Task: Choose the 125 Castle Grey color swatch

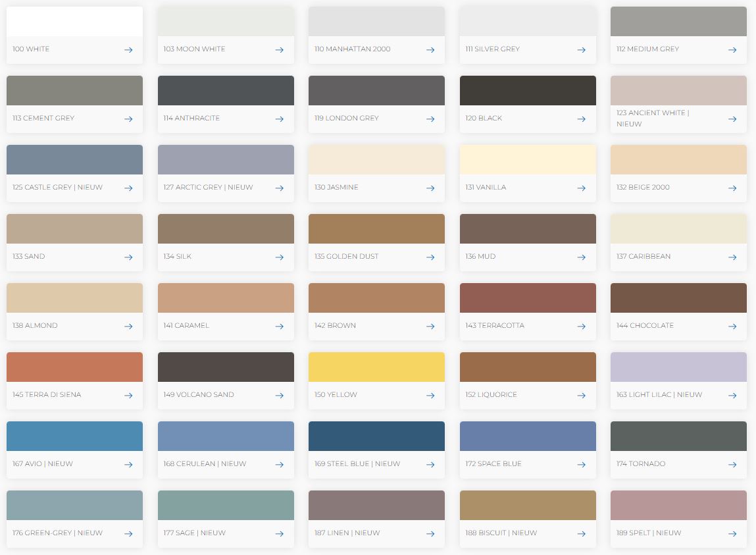Action: [x=74, y=159]
